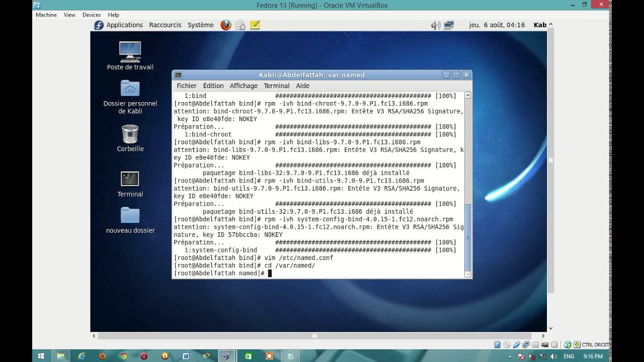Click the 'cd /var/named/' command line
The image size is (644, 362).
245,265
